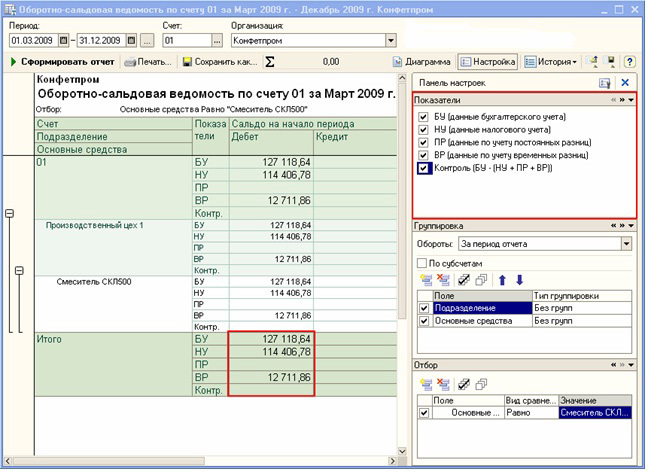Viewport: 648px width, 472px height.
Task: Click Показатели section left double-arrow
Action: pyautogui.click(x=614, y=100)
